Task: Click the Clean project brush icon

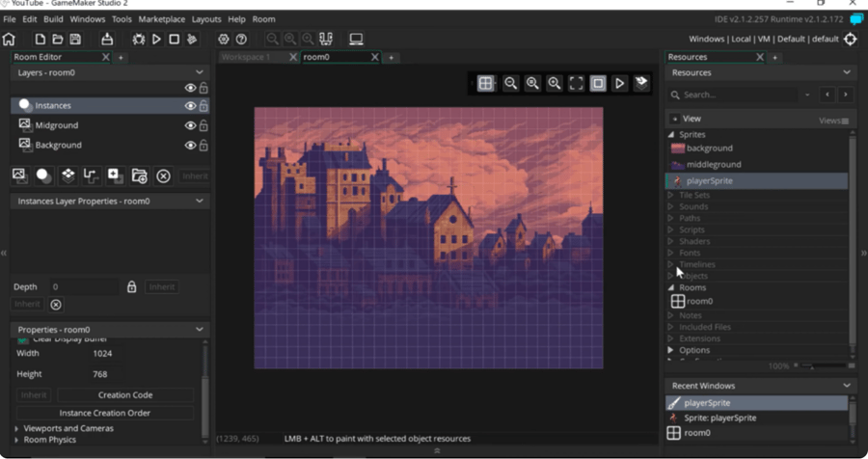Action: [192, 40]
